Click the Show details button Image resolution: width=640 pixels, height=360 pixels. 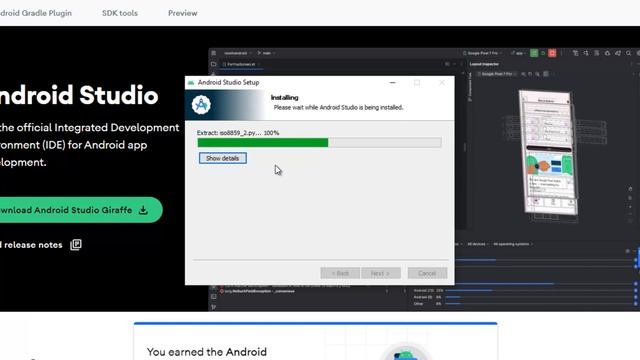[222, 158]
